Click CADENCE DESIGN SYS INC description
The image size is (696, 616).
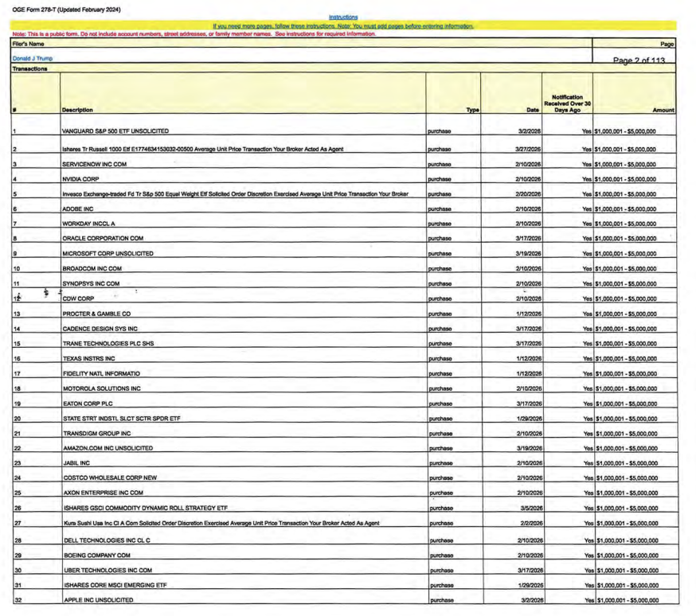pyautogui.click(x=100, y=329)
